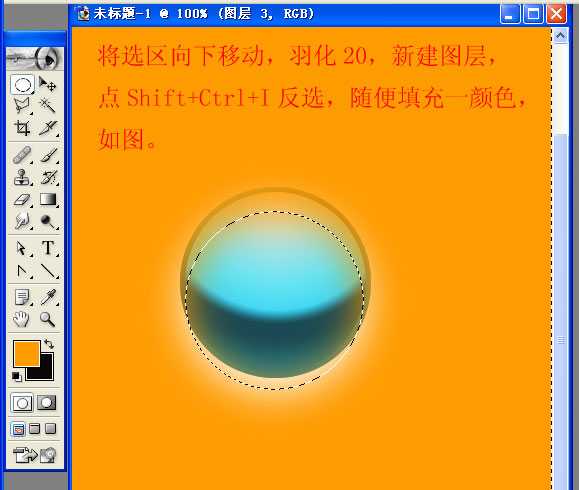
Task: Select the Eyedropper tool
Action: pos(48,297)
